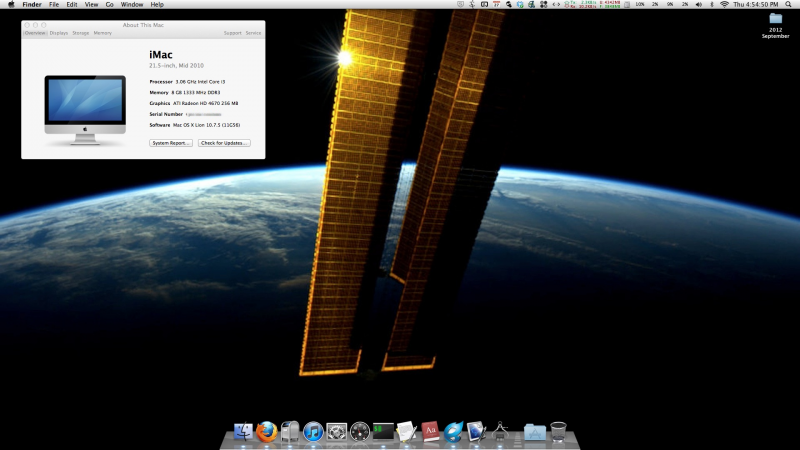This screenshot has height=450, width=800.
Task: Click the Graphics ATI Radeon HD 4670 line
Action: point(194,103)
